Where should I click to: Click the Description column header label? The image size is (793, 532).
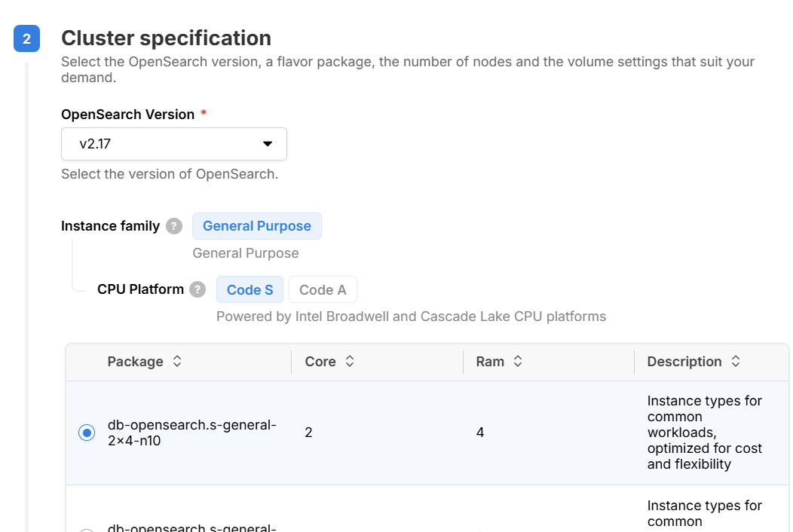point(684,362)
